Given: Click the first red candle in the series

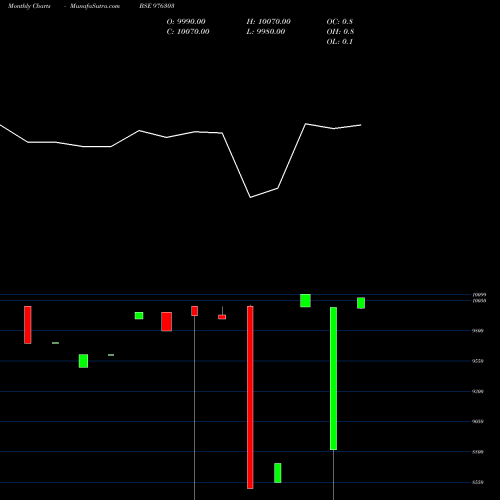Looking at the screenshot, I should (28, 325).
